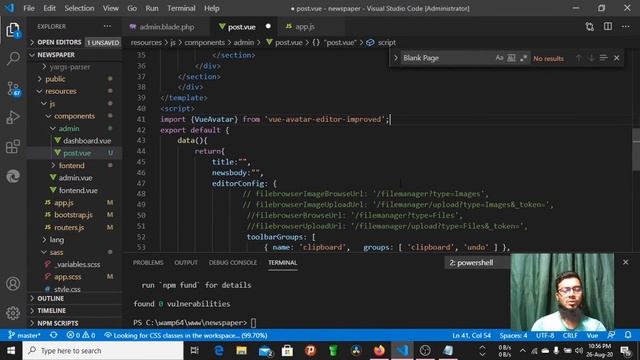Click 'Spaces: 4' indentation setting
The height and width of the screenshot is (360, 640).
513,335
